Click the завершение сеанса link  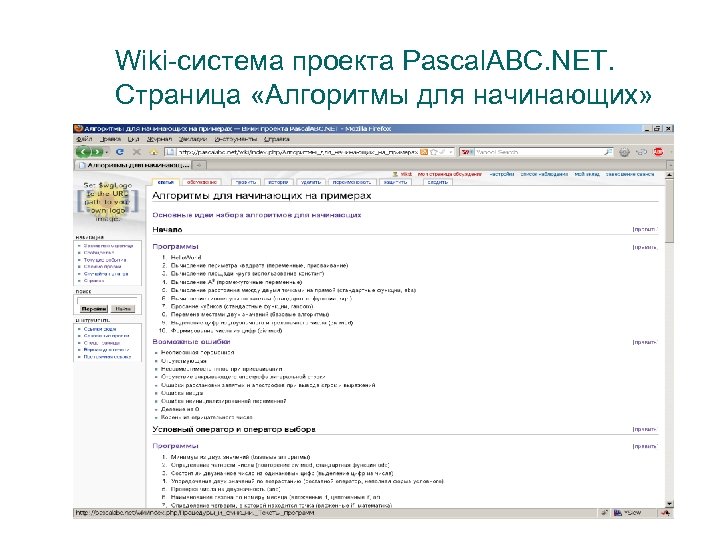pyautogui.click(x=630, y=174)
